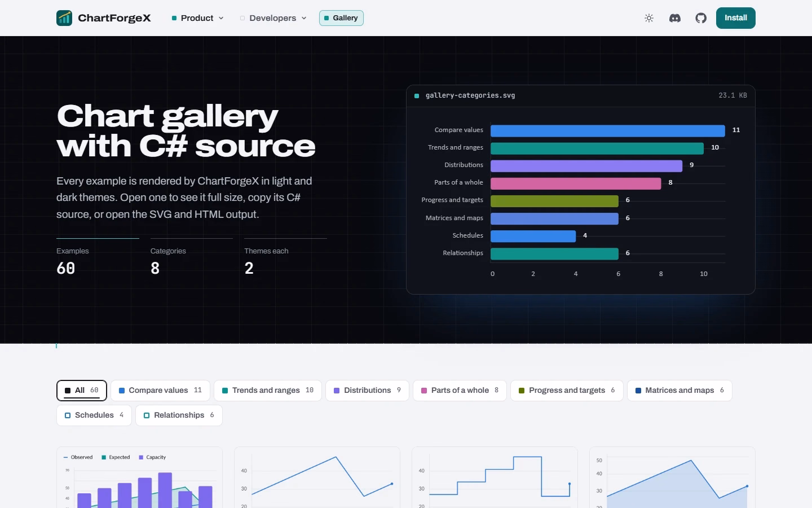Screen dimensions: 812x508
Task: Expand the Product dropdown menu
Action: (x=197, y=18)
